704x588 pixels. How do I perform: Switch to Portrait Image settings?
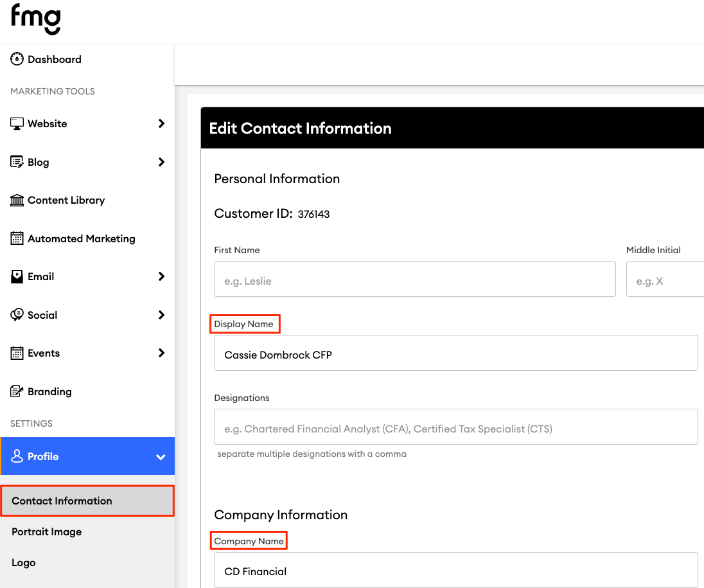click(x=46, y=531)
